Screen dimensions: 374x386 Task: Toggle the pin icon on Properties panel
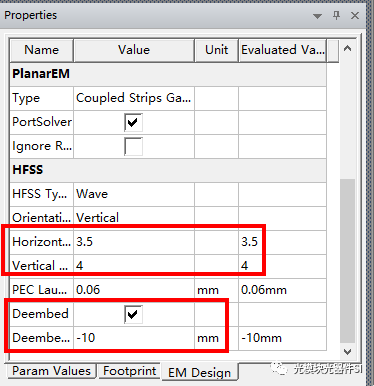pos(336,15)
